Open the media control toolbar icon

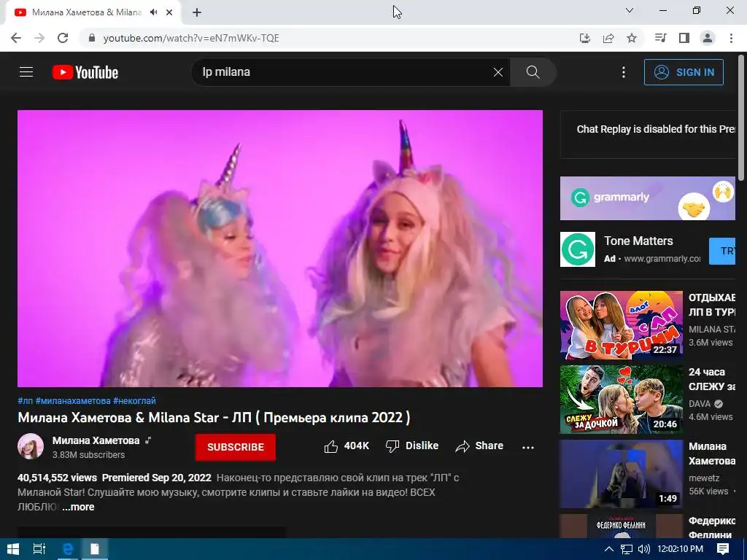pos(661,38)
